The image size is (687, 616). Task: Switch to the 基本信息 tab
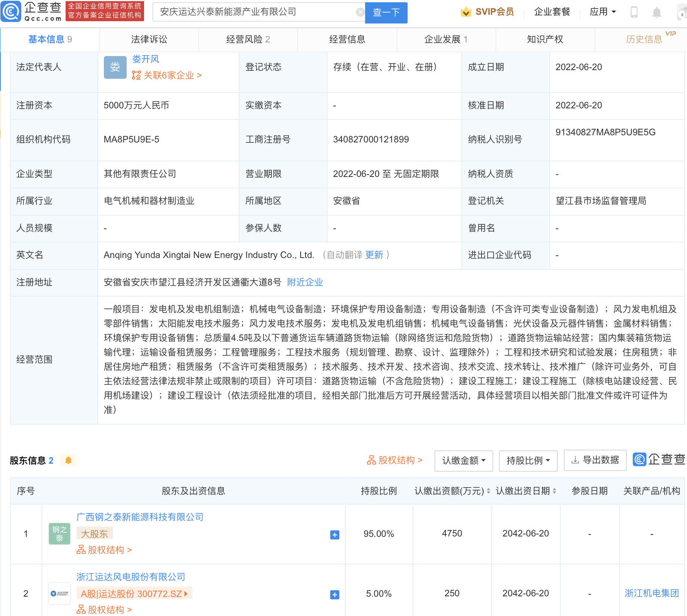(50, 39)
